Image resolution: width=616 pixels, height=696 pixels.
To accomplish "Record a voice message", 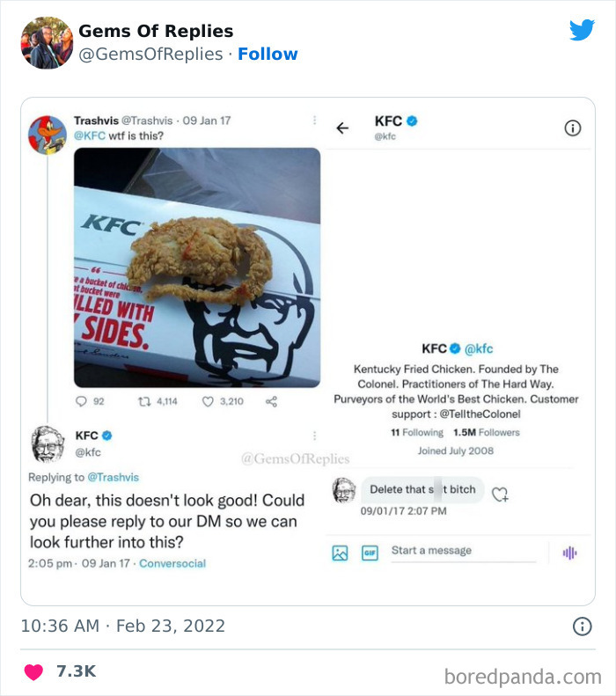I will (x=570, y=553).
